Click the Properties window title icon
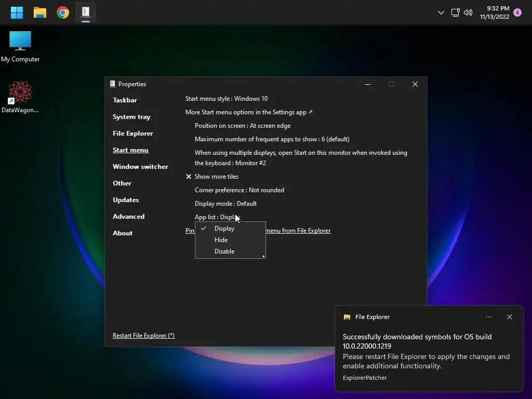This screenshot has height=399, width=532. (x=113, y=84)
